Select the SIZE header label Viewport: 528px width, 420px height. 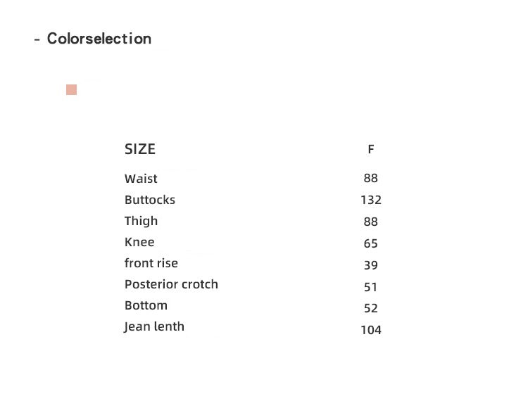(x=140, y=149)
